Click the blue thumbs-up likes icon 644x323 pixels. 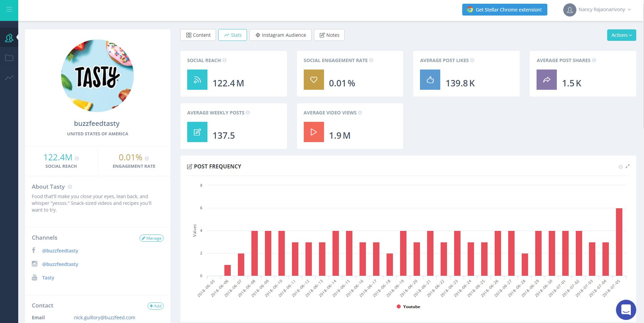pos(430,80)
